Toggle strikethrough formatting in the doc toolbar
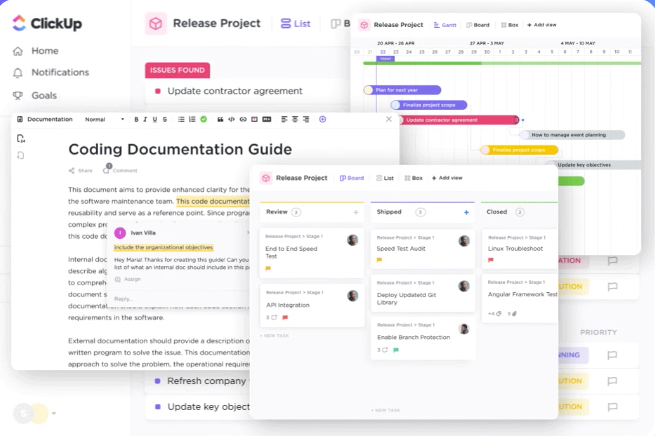Screen dimensions: 655x436 [x=165, y=119]
